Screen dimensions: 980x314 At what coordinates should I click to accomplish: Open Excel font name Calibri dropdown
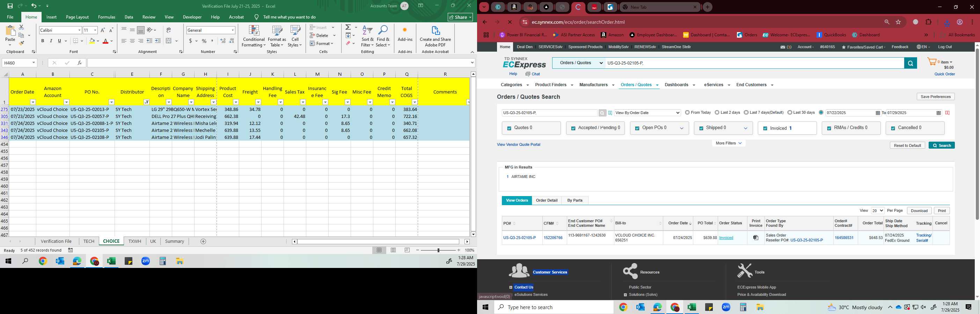[79, 30]
